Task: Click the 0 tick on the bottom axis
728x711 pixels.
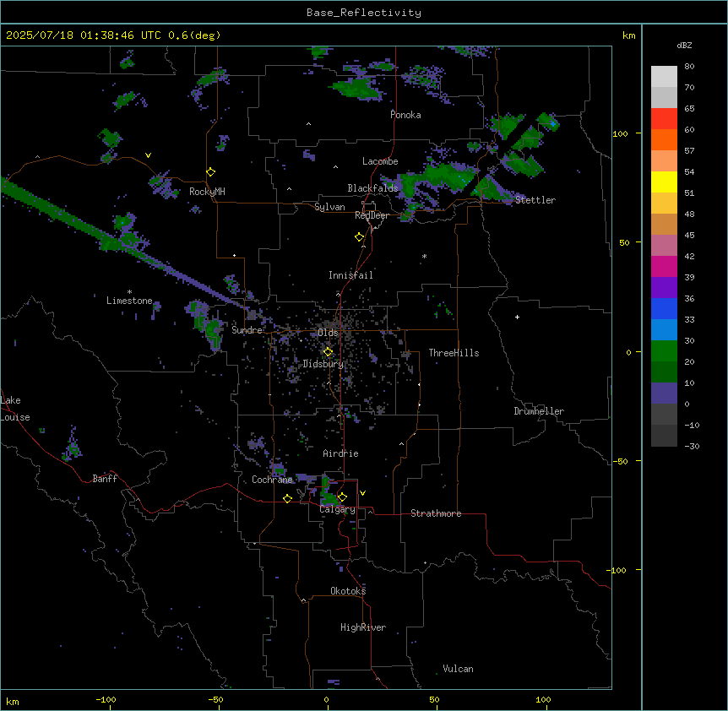Action: (326, 699)
